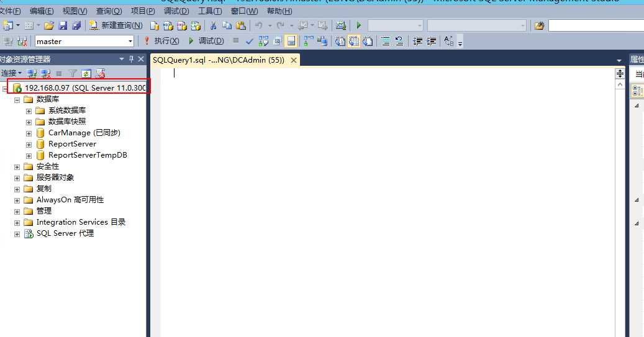Expand the 数据库快照 folder
This screenshot has width=644, height=337.
(29, 122)
